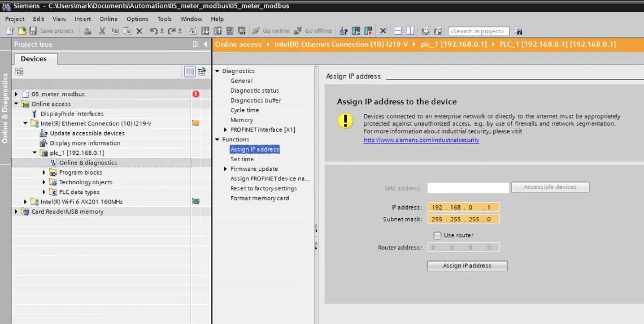
Task: Click the Cut scissors icon
Action: [102, 31]
